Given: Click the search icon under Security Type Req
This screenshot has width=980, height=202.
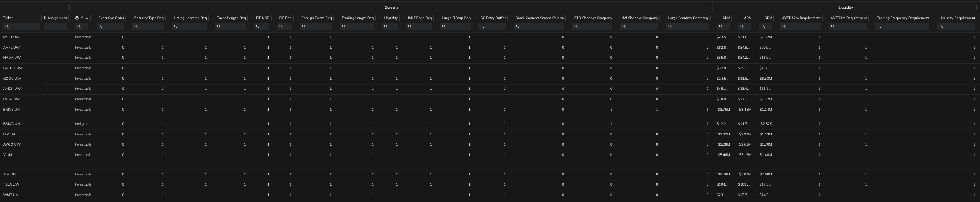Looking at the screenshot, I should [x=136, y=27].
